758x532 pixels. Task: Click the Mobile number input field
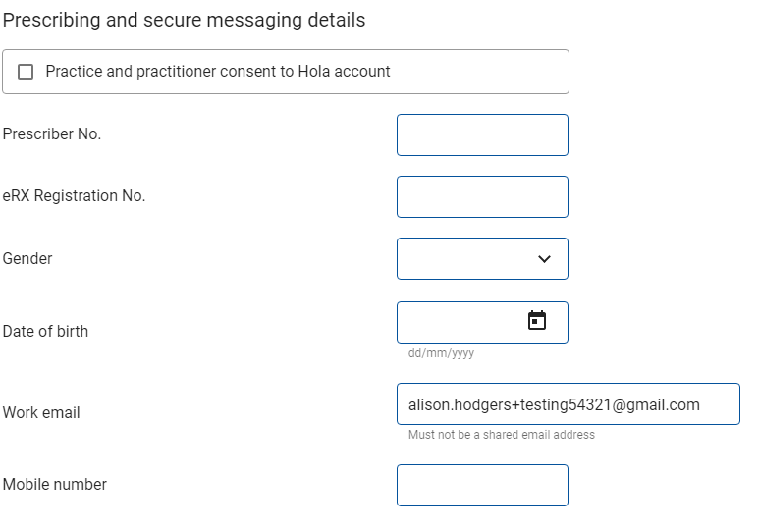click(482, 485)
